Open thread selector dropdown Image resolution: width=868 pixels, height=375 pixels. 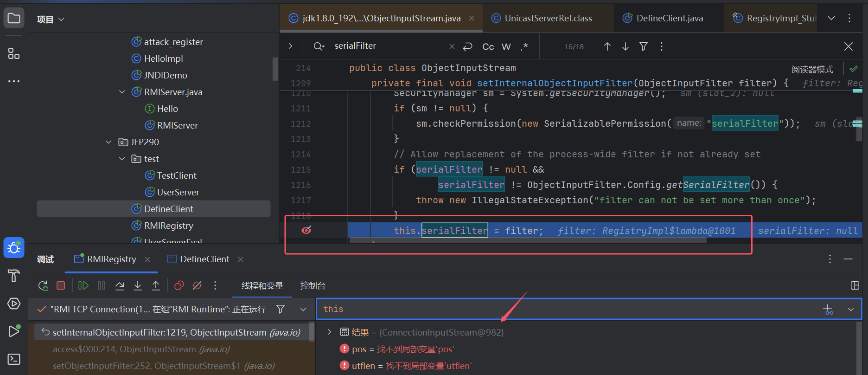303,309
